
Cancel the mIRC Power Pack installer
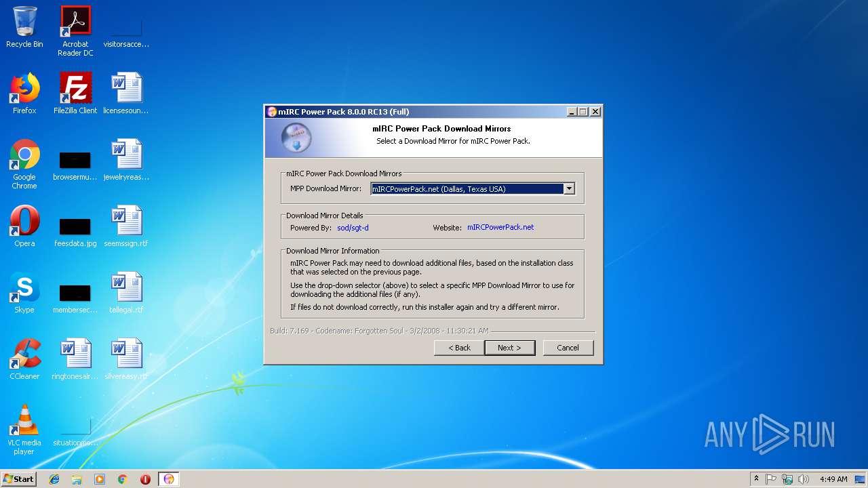coord(568,348)
